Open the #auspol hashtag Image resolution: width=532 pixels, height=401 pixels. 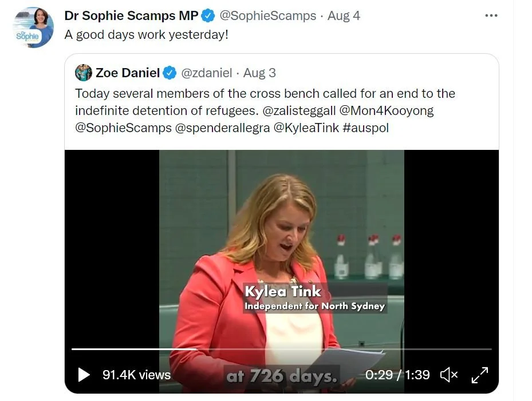[366, 128]
